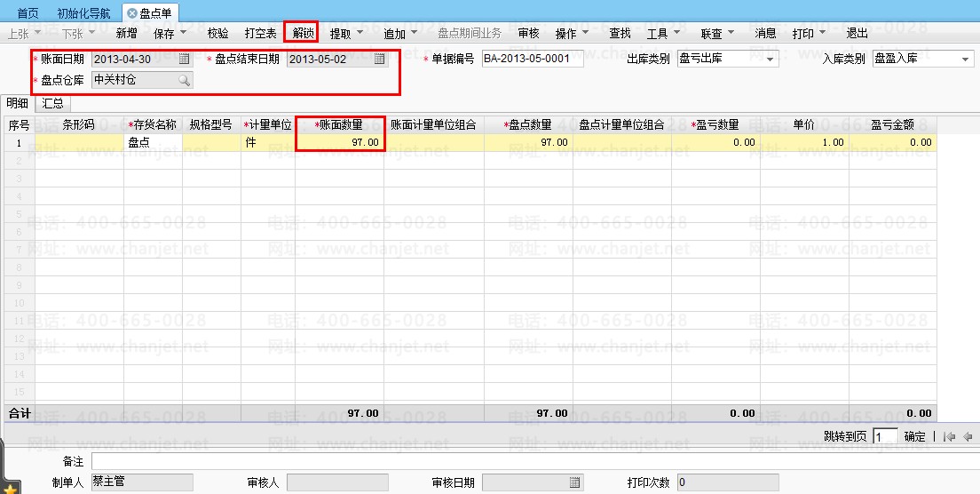The width and height of the screenshot is (980, 494).
Task: Switch to the 首页 tab
Action: (28, 13)
